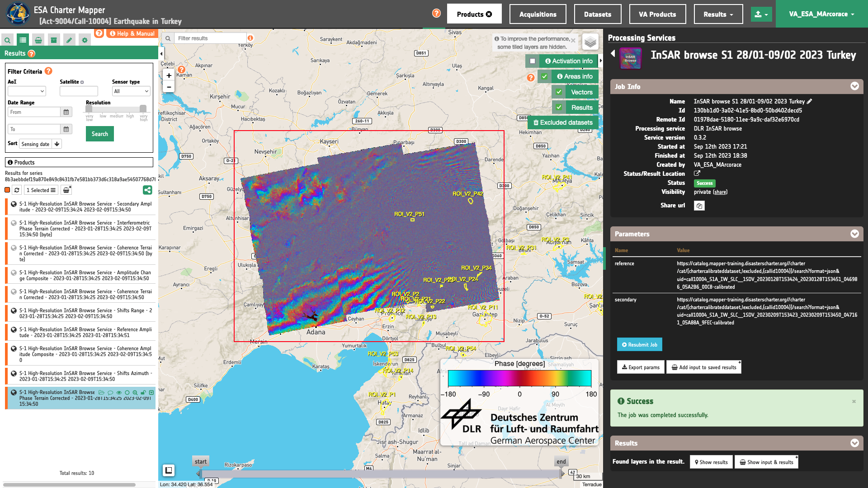Click the footprint tool in map corner

tap(169, 470)
